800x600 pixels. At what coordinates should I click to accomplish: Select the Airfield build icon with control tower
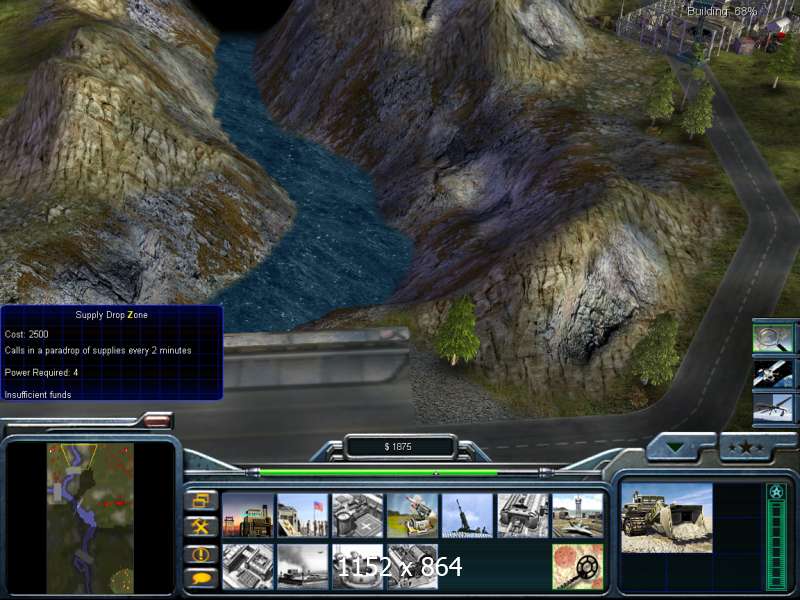point(578,515)
